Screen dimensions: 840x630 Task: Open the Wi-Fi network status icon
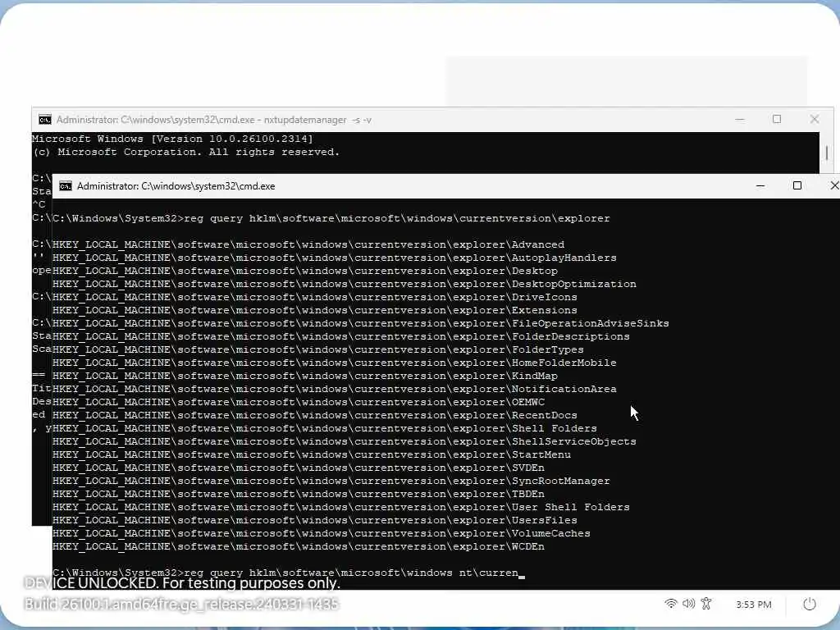click(x=670, y=604)
